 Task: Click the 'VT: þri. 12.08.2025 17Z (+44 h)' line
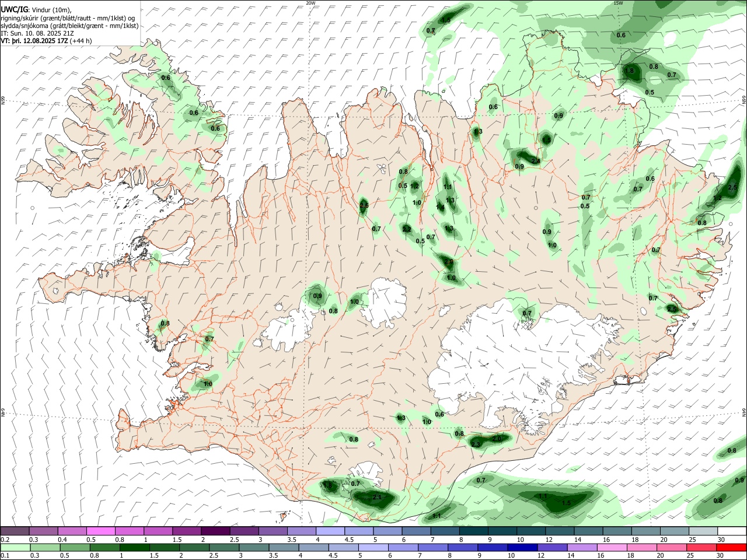(x=46, y=41)
